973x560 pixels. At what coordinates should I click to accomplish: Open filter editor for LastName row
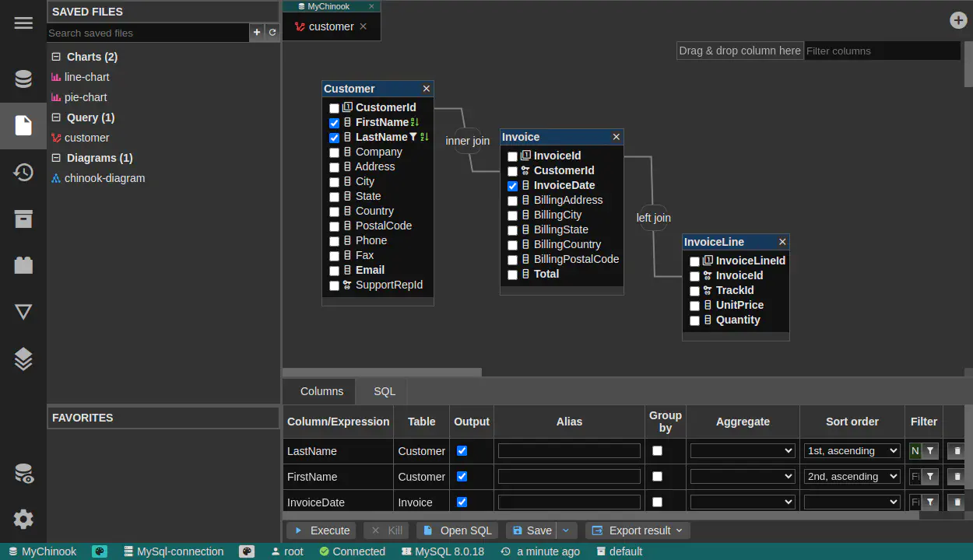[x=930, y=451]
